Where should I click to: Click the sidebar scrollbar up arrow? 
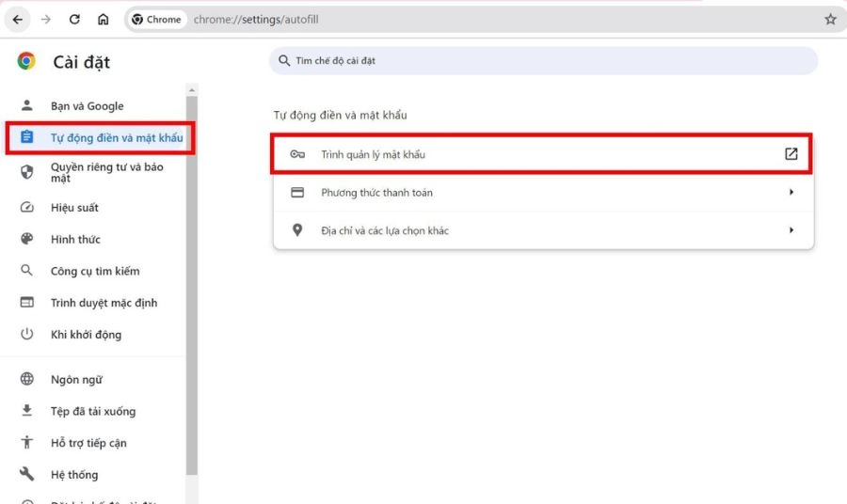click(x=192, y=90)
